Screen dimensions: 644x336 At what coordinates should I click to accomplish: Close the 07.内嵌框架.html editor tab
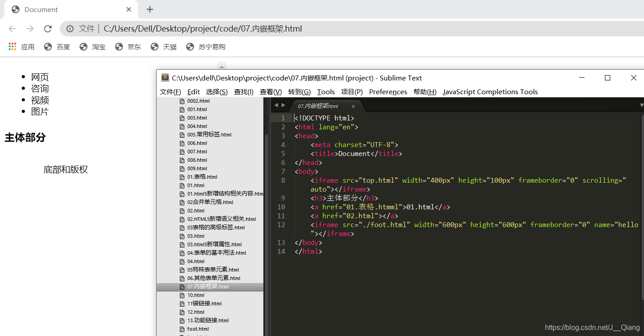(x=354, y=106)
